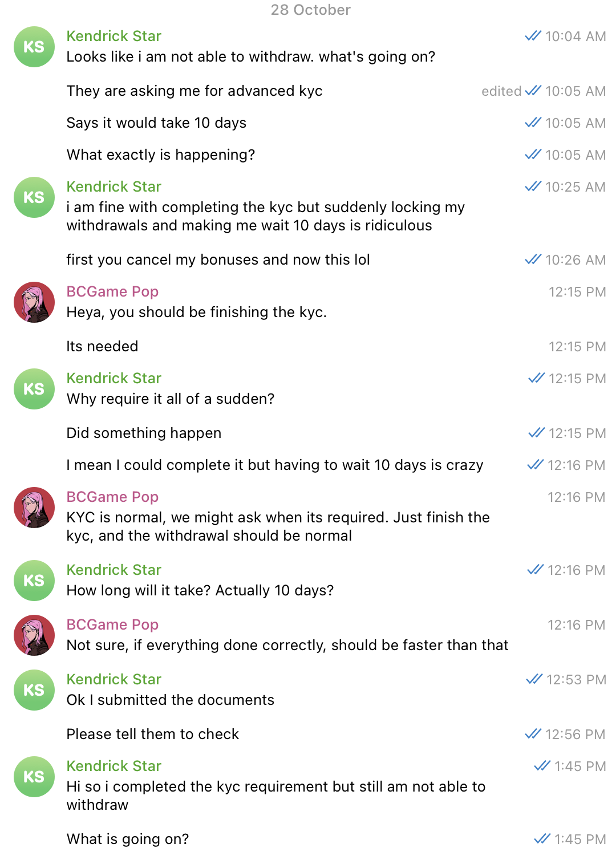The image size is (616, 852).
Task: Click Kendrick Star avatar beside the 10:04 AM message
Action: (x=34, y=47)
